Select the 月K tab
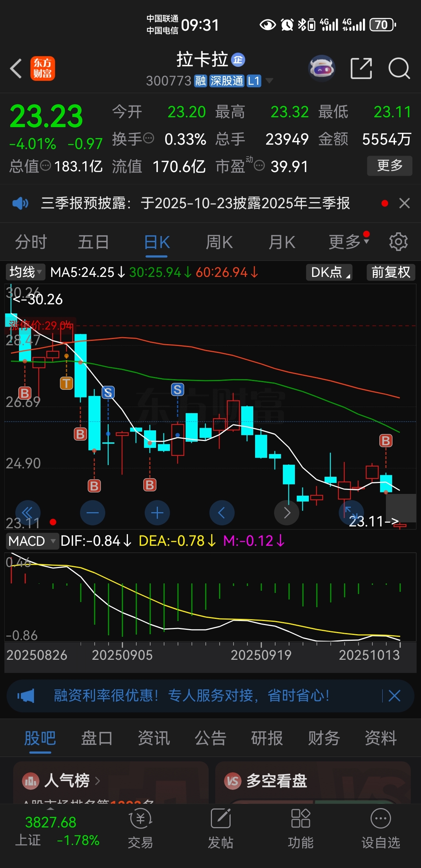421x868 pixels. point(282,242)
